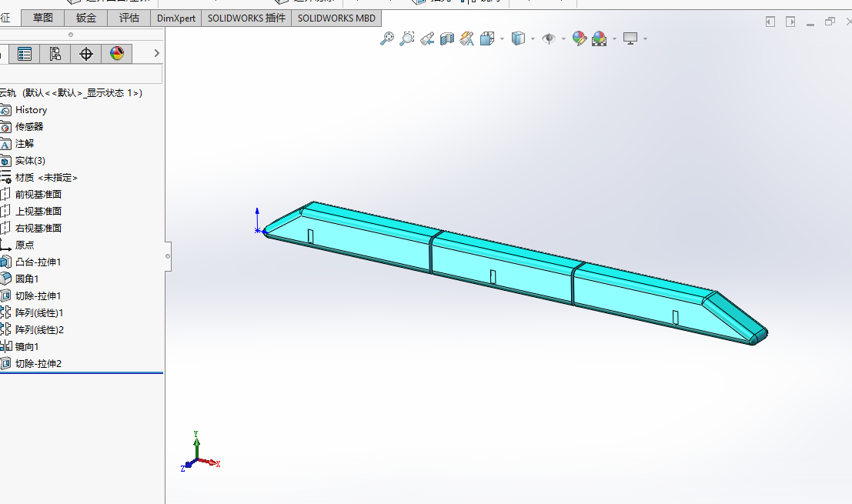Select the 圆角1 fillet feature

pos(27,279)
